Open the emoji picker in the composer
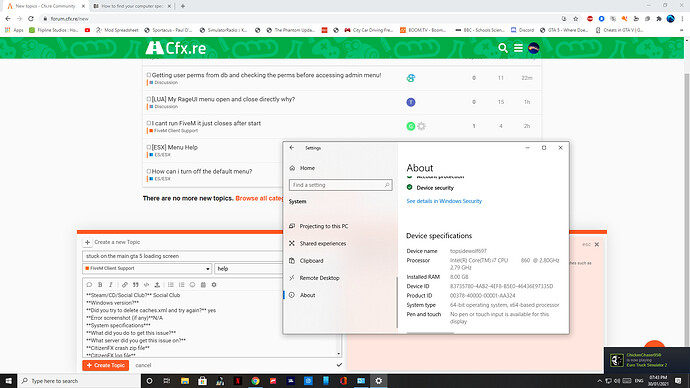This screenshot has width=690, height=388. pyautogui.click(x=192, y=285)
